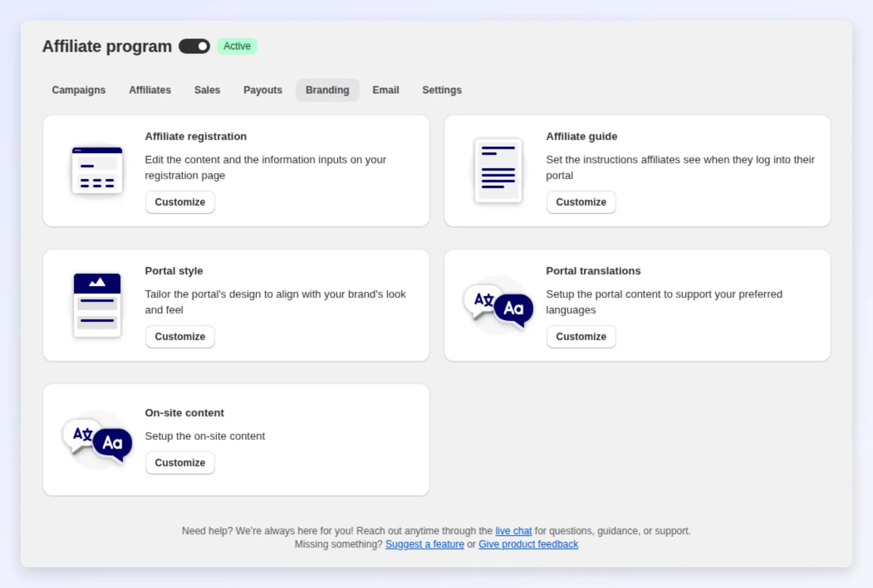
Task: Click the 'Tailor the portal's design' description
Action: point(275,302)
